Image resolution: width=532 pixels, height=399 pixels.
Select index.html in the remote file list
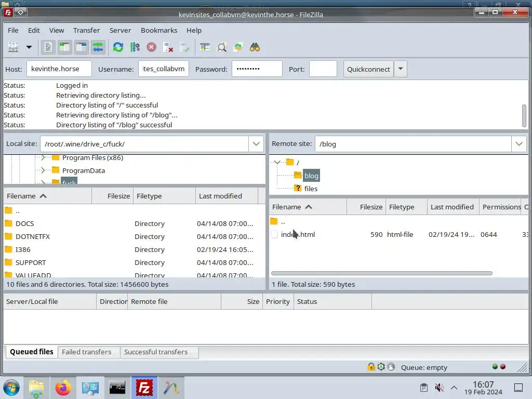point(398,234)
